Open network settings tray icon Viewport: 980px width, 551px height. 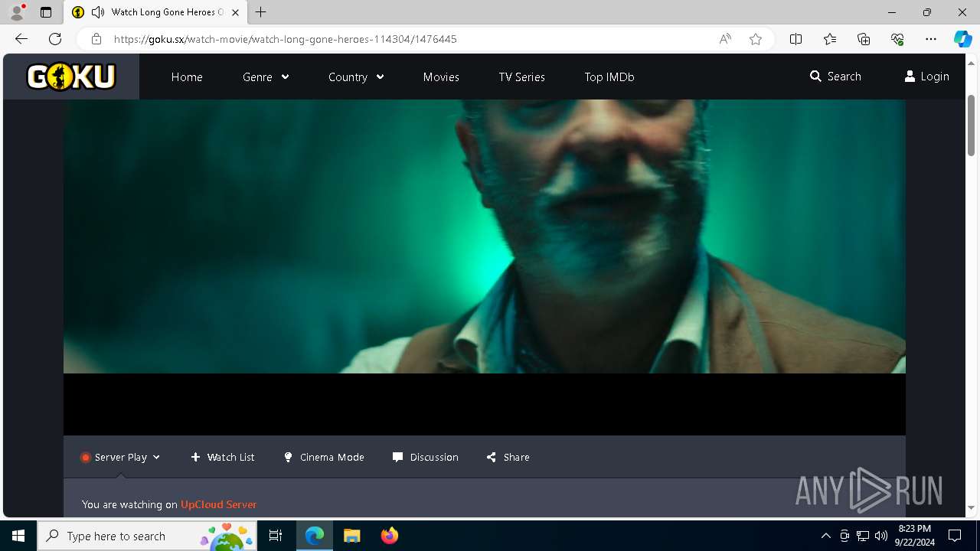pos(863,536)
